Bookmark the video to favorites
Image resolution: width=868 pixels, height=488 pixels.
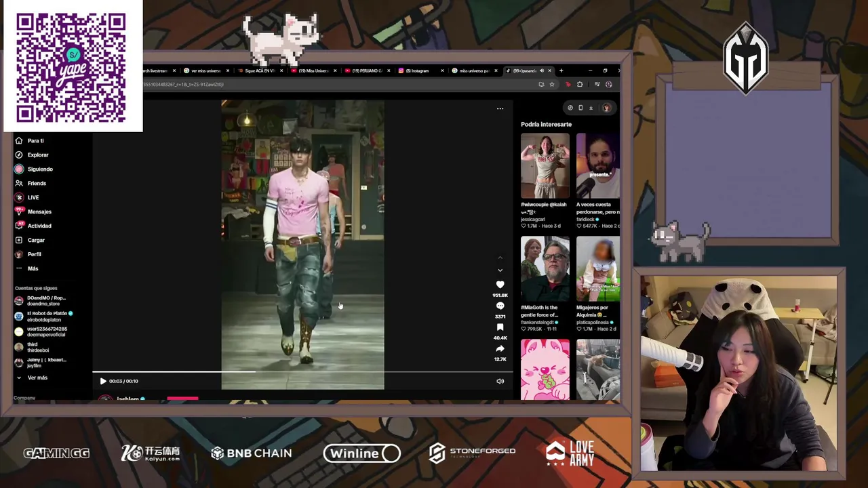(x=500, y=327)
